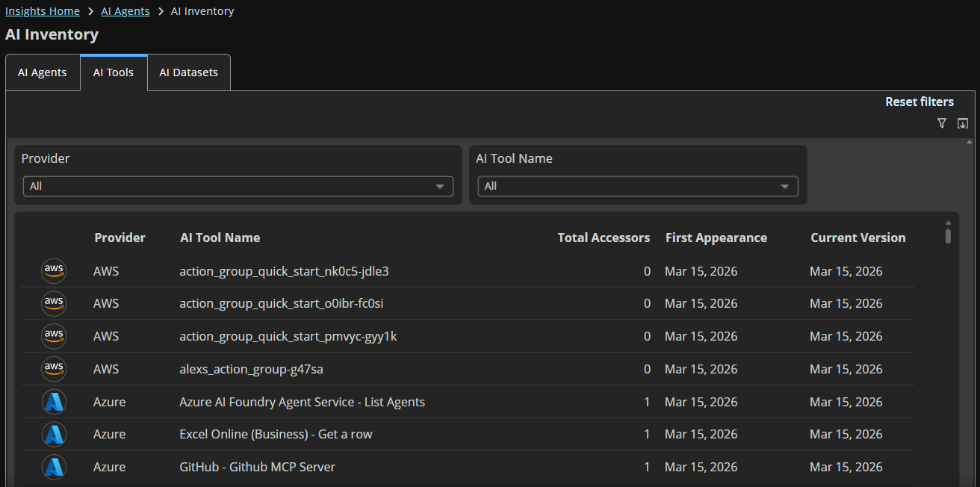980x487 pixels.
Task: Click the Azure icon beside Excel Online row
Action: point(54,434)
